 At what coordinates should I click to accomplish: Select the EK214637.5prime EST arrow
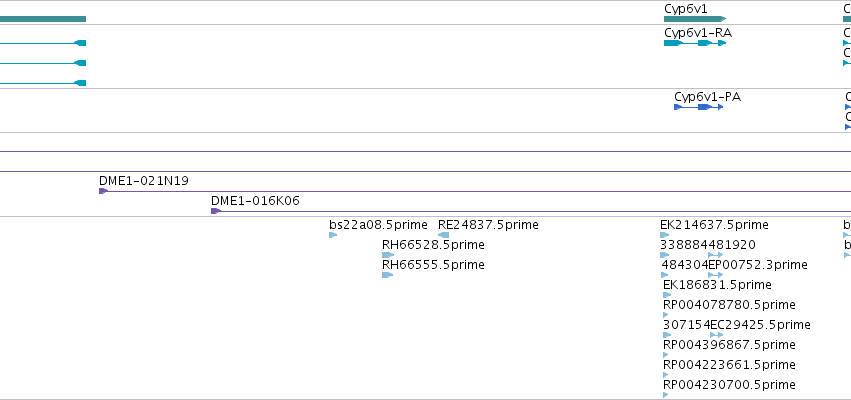[x=664, y=235]
